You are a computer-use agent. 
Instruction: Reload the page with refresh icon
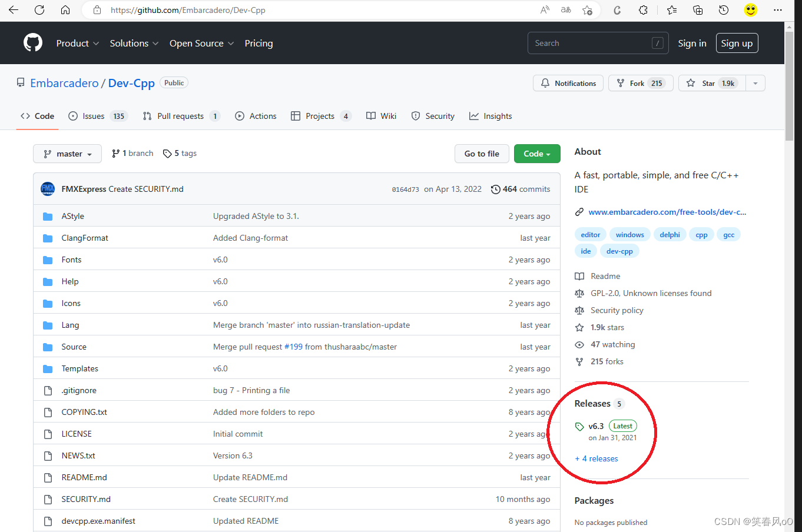click(39, 10)
